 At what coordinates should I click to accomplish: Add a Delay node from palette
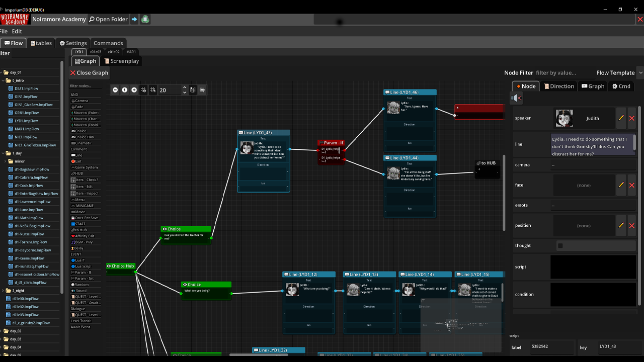coord(85,248)
